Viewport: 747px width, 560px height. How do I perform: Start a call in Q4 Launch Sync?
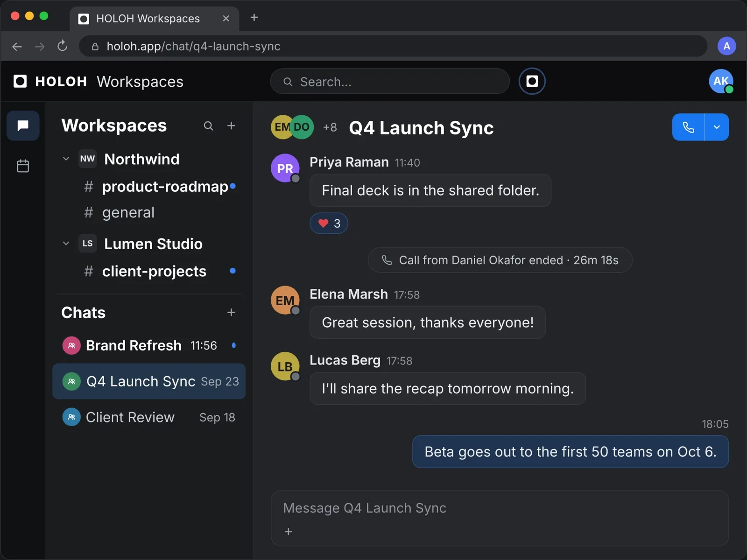pyautogui.click(x=688, y=127)
